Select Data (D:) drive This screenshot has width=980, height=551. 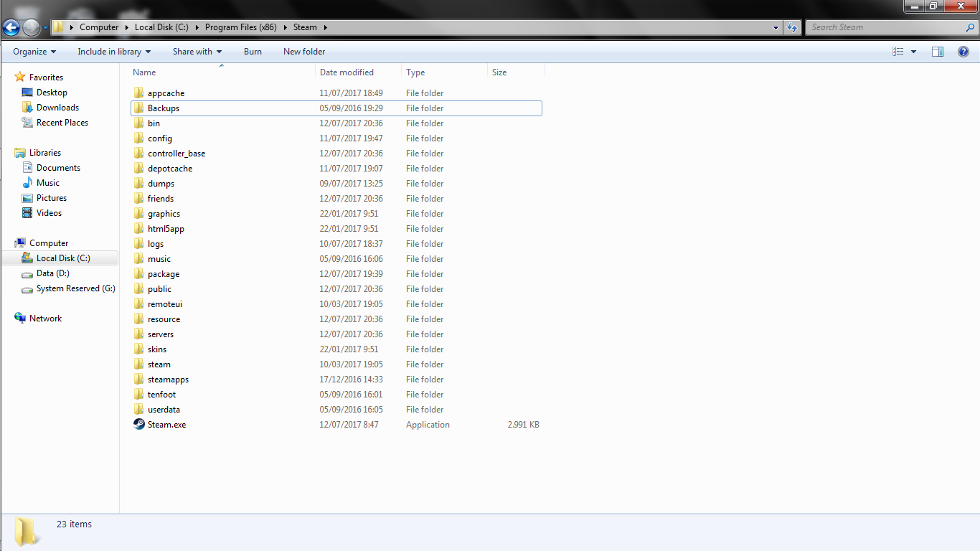[x=52, y=273]
